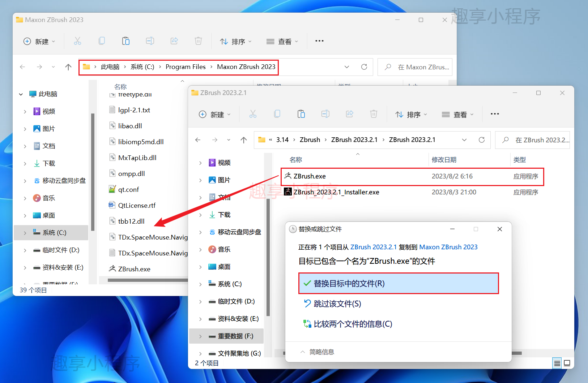The width and height of the screenshot is (588, 383).
Task: Choose 替换目标中的文件(R) option
Action: tap(399, 283)
